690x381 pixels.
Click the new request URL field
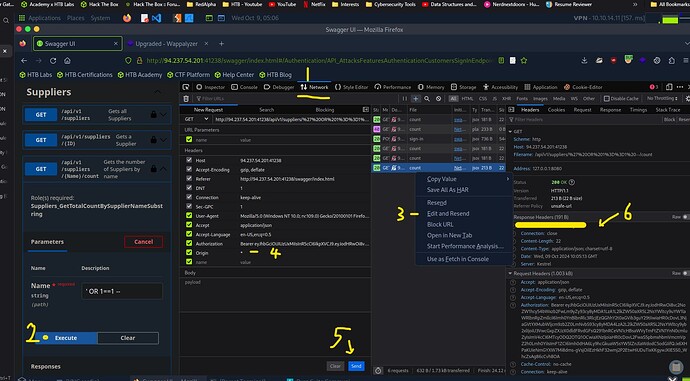(x=291, y=119)
